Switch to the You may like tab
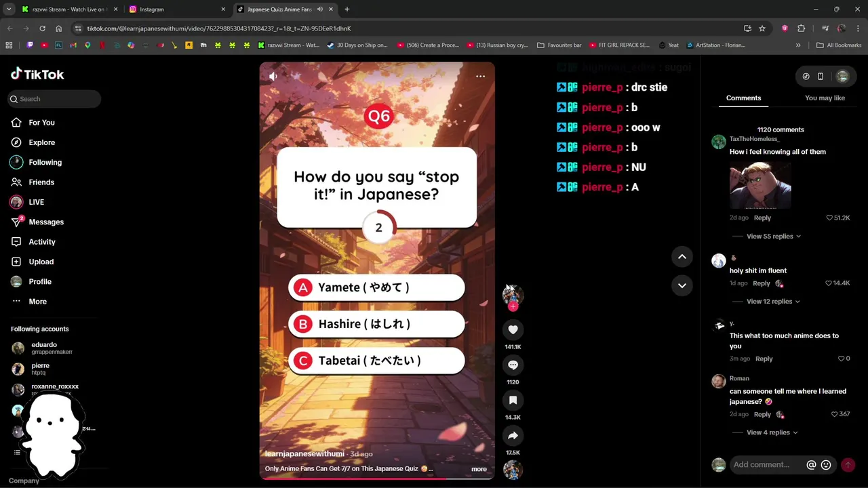This screenshot has width=868, height=488. click(x=825, y=98)
